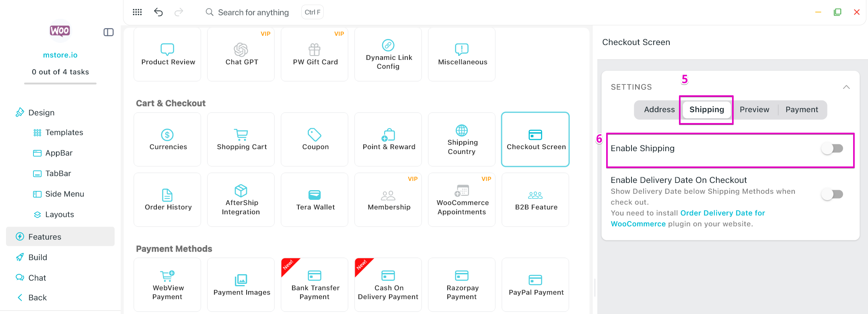Click the undo arrow icon

point(158,12)
